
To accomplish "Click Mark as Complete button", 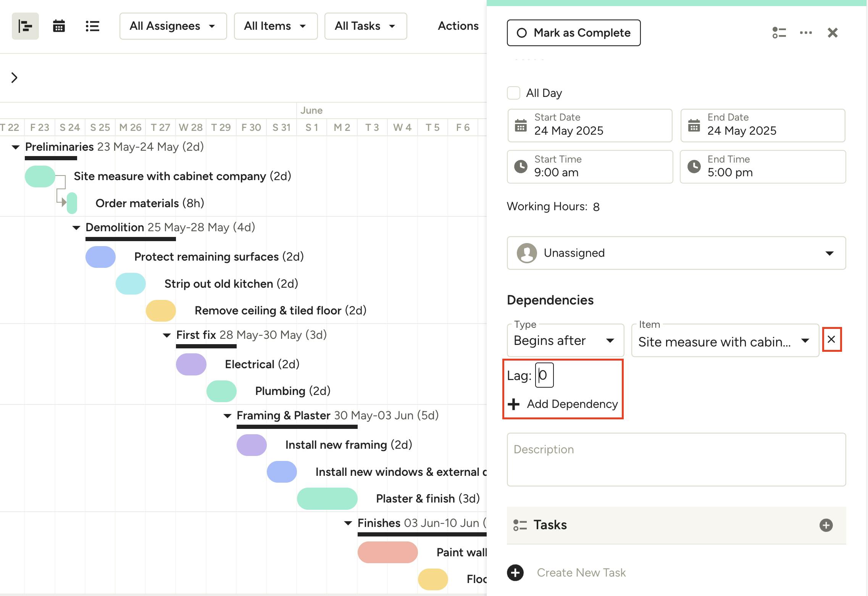I will [x=573, y=33].
